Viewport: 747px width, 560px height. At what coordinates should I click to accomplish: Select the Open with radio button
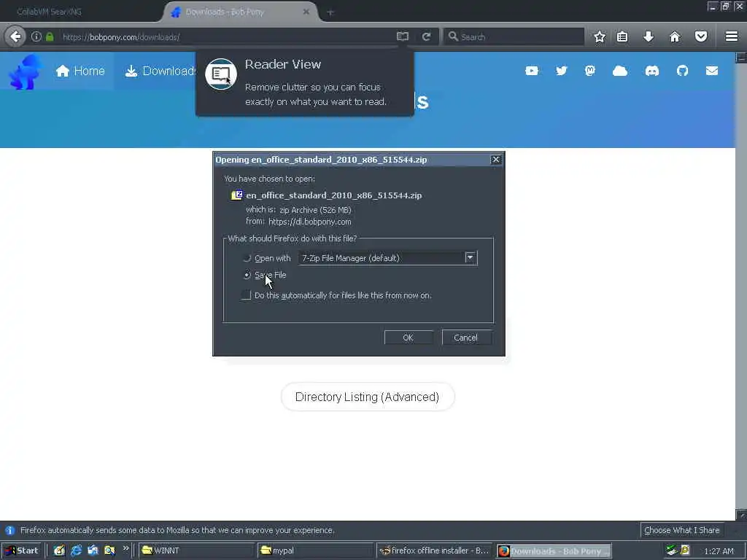[247, 258]
